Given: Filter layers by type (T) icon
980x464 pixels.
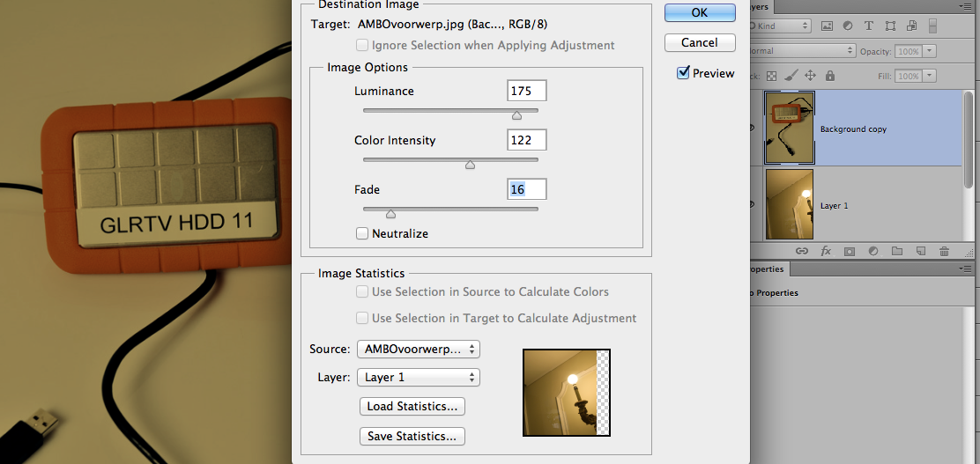Looking at the screenshot, I should pyautogui.click(x=868, y=26).
